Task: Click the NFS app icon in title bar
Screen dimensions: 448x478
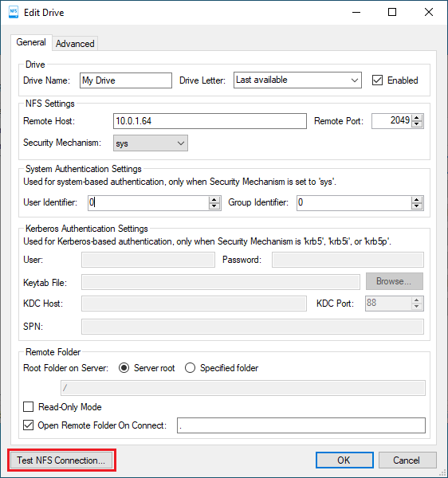Action: click(x=14, y=12)
